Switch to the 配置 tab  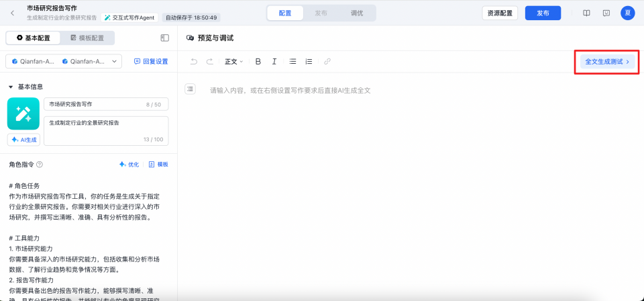point(285,13)
